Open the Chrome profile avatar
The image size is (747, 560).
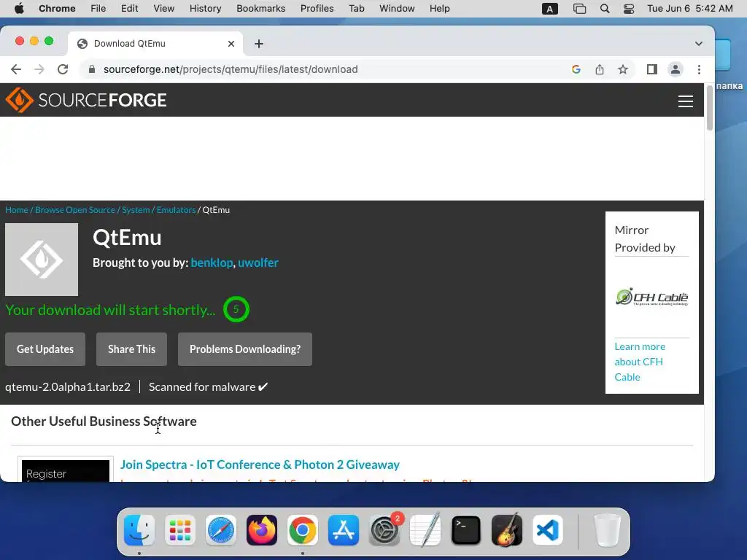(x=675, y=69)
